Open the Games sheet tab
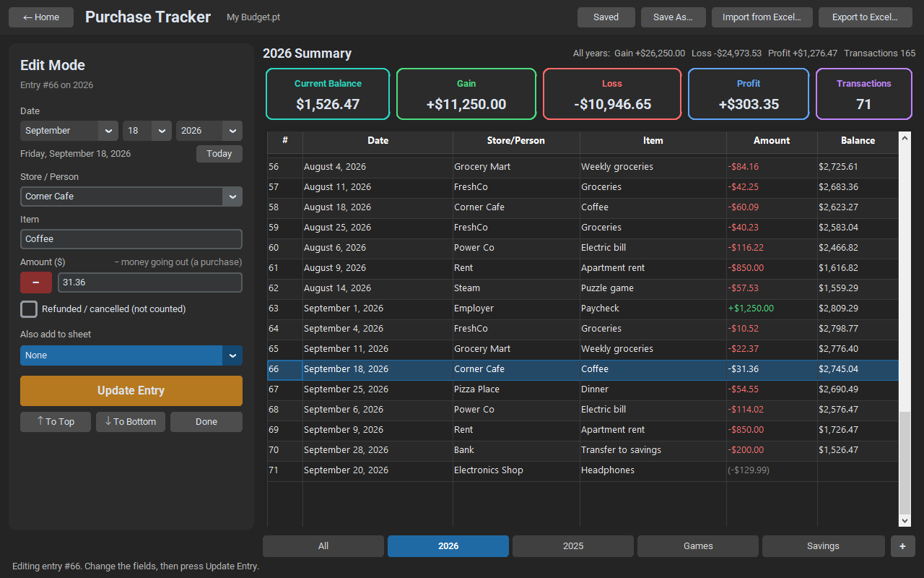Viewport: 924px width, 578px height. pos(698,546)
